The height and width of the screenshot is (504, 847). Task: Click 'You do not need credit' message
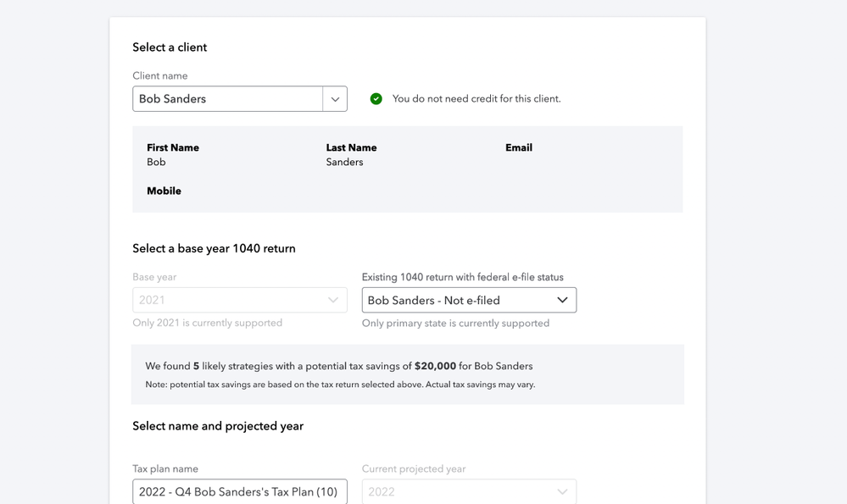476,99
